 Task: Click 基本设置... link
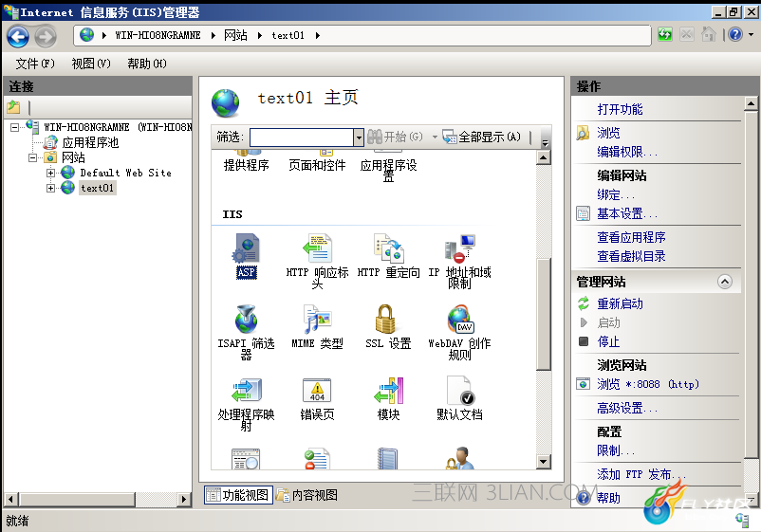[627, 213]
